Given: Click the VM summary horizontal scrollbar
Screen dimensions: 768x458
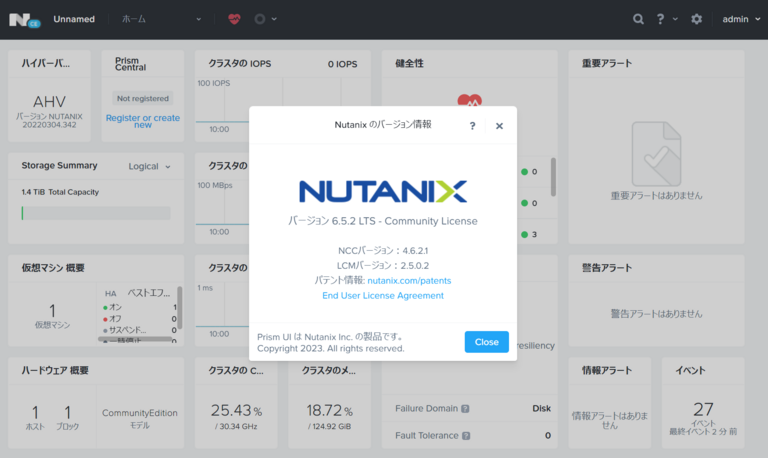Looking at the screenshot, I should click(135, 338).
